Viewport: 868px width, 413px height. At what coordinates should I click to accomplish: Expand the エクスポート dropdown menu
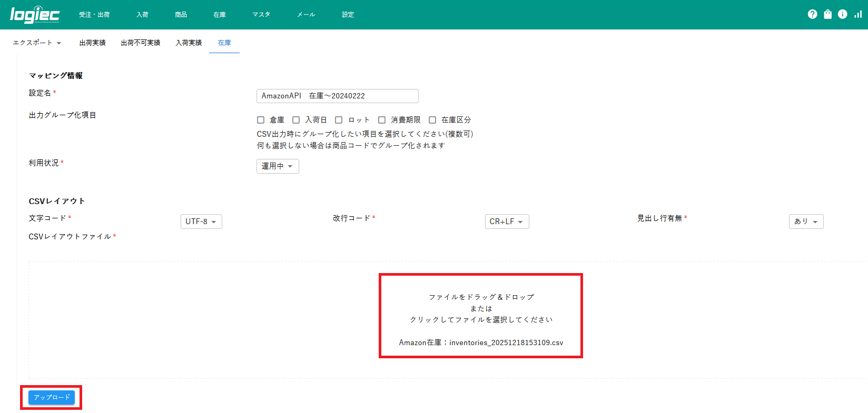[x=37, y=43]
